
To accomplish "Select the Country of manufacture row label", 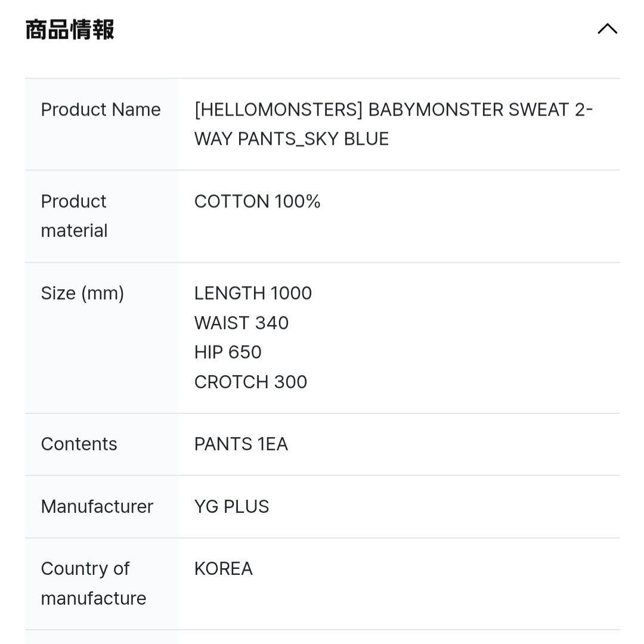I will (x=93, y=583).
